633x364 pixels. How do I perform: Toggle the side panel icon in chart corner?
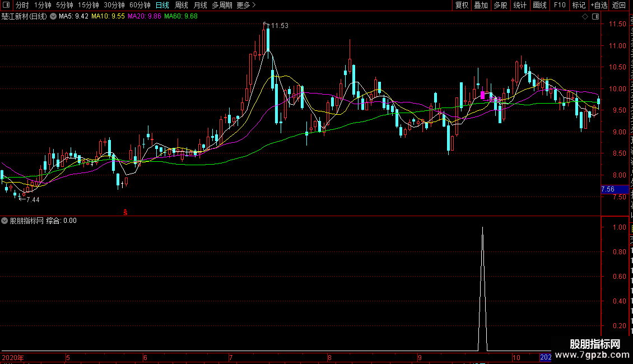click(x=595, y=17)
